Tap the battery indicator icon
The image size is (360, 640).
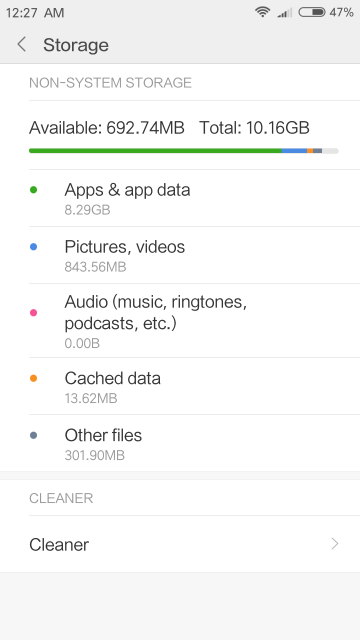(x=312, y=12)
